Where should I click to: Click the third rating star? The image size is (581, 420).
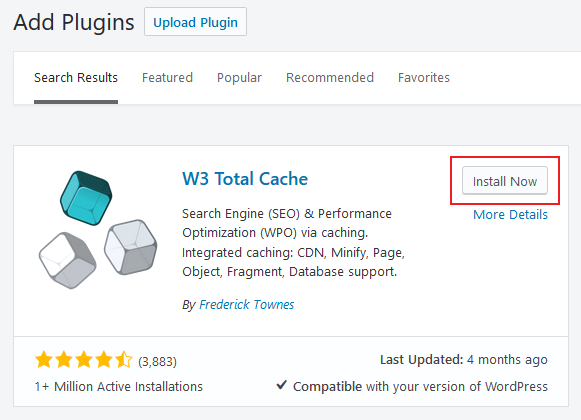(x=84, y=360)
